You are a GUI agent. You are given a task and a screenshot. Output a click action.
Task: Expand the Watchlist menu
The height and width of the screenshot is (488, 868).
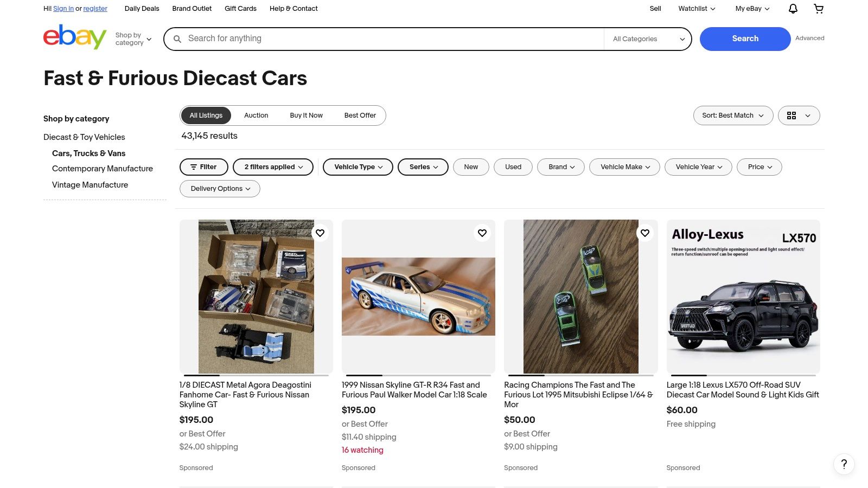(697, 9)
